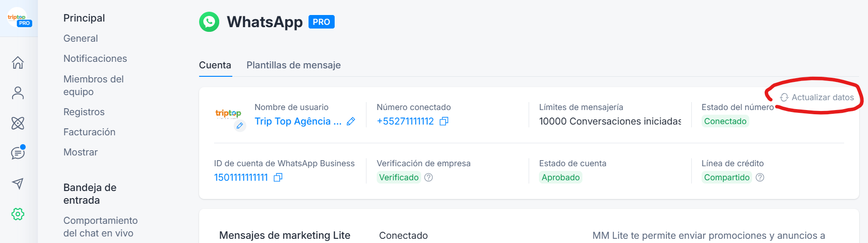Click the triptop profile picture thumbnail

(x=228, y=114)
